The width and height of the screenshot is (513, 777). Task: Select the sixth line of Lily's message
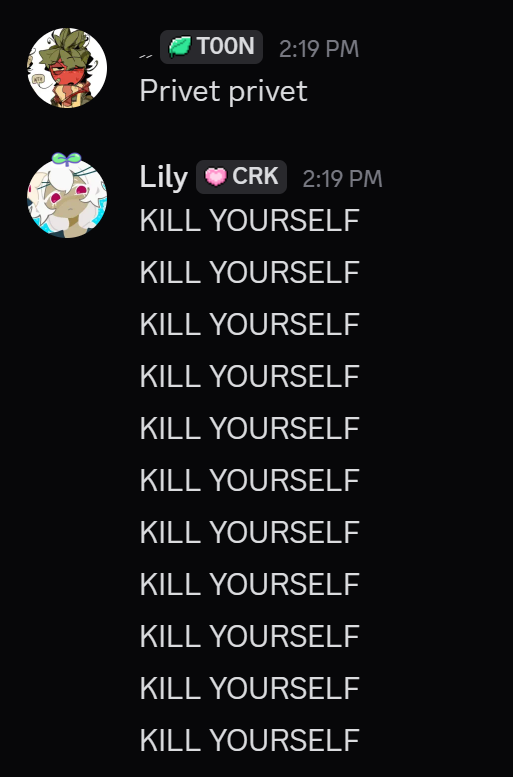(x=249, y=481)
